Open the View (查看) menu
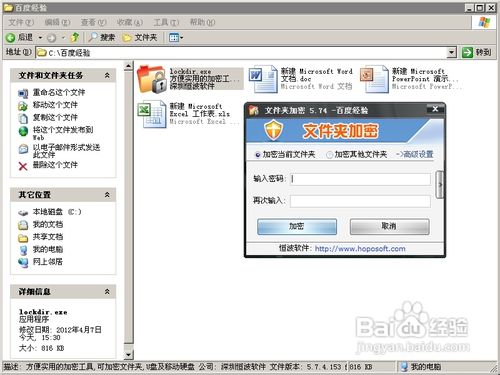 93,22
